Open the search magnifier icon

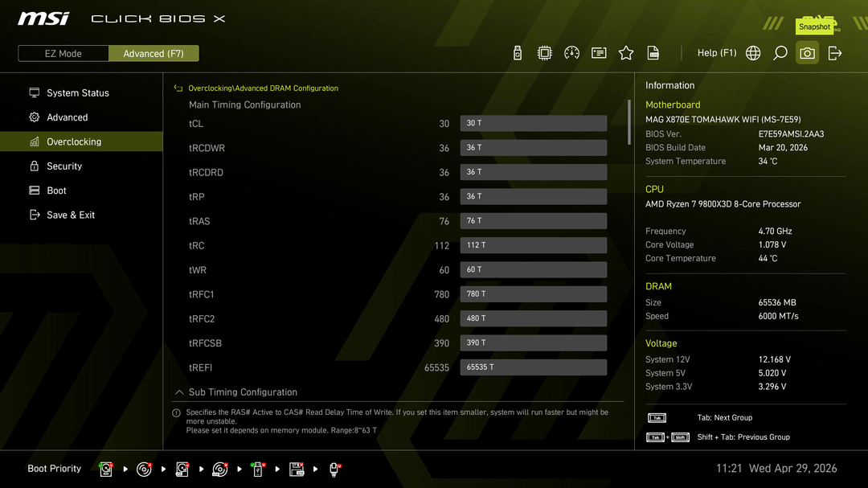(x=780, y=53)
